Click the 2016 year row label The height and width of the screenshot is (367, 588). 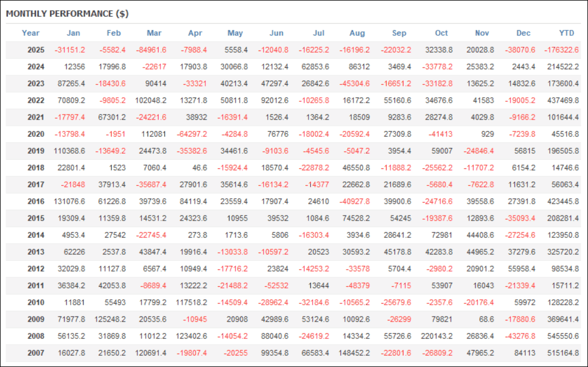pyautogui.click(x=35, y=201)
